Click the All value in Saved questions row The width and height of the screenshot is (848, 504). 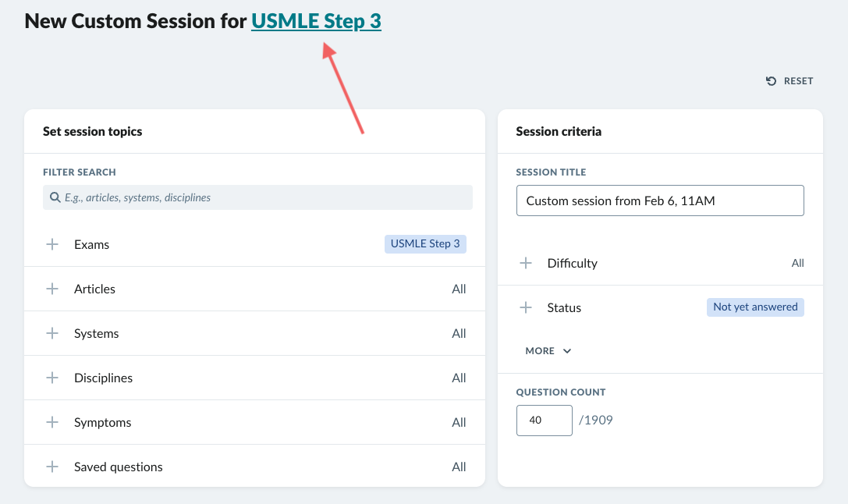pyautogui.click(x=459, y=466)
